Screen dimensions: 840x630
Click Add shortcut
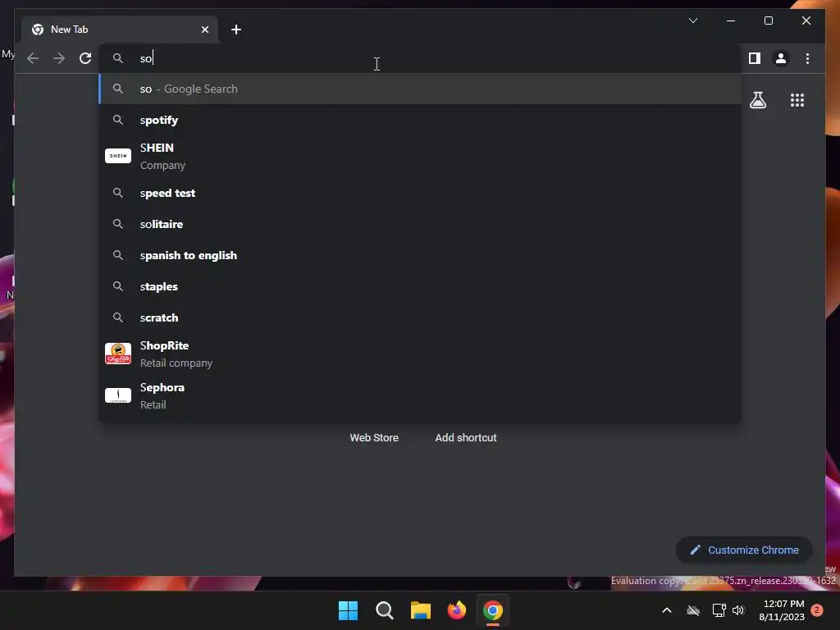coord(466,438)
